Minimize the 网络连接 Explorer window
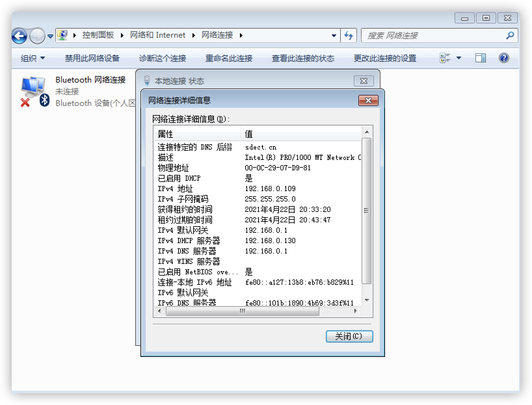The height and width of the screenshot is (405, 532). click(x=465, y=18)
